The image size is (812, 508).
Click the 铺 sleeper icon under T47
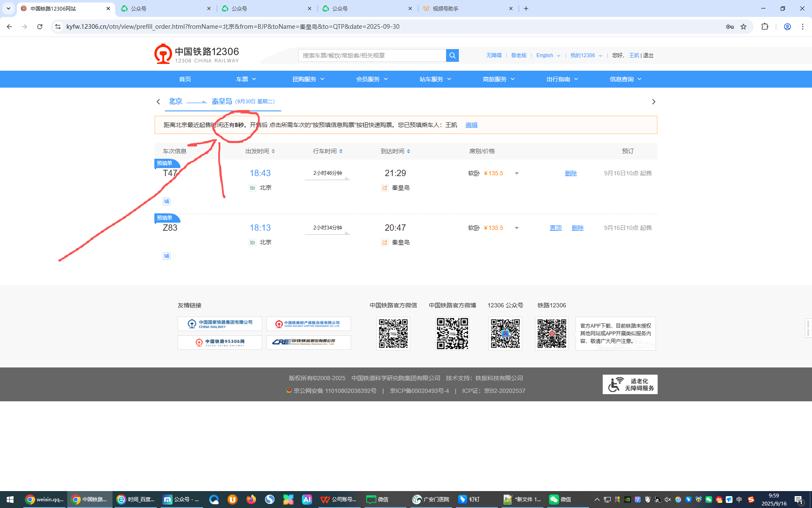click(167, 202)
